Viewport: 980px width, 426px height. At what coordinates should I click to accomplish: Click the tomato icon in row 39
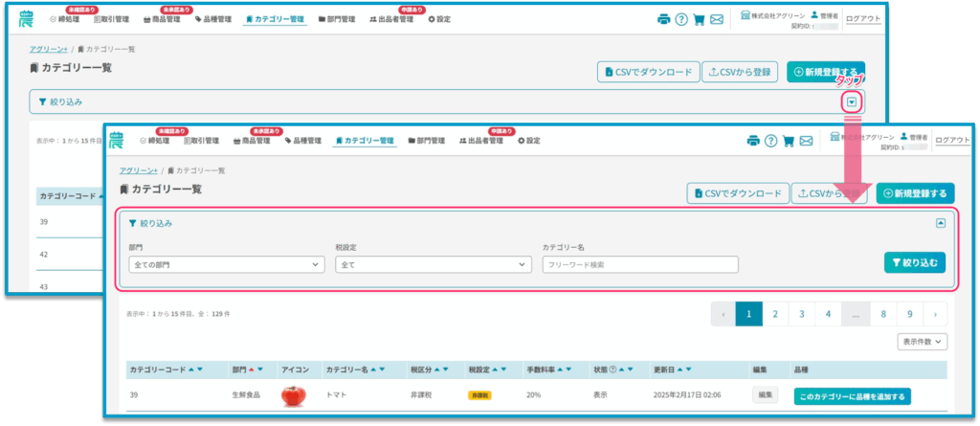click(293, 394)
